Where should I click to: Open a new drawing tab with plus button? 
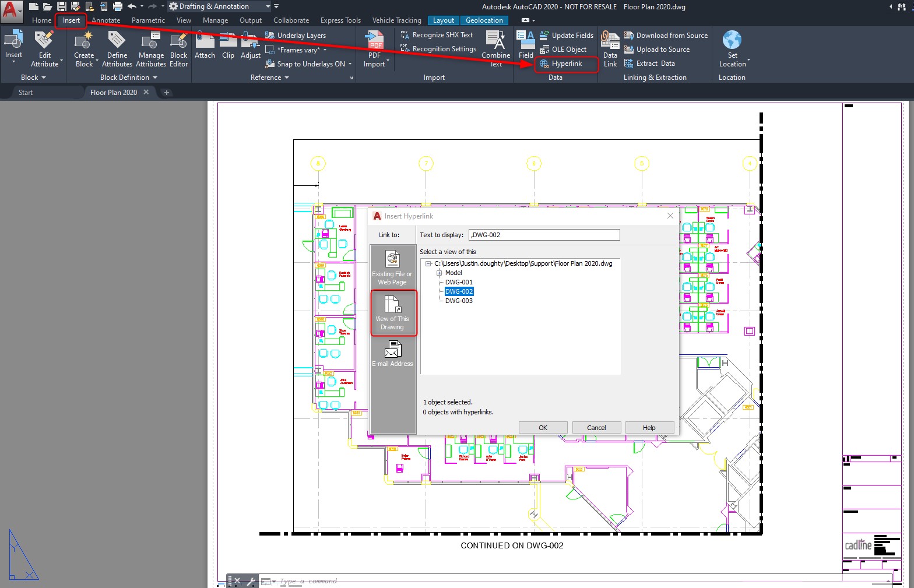[166, 93]
